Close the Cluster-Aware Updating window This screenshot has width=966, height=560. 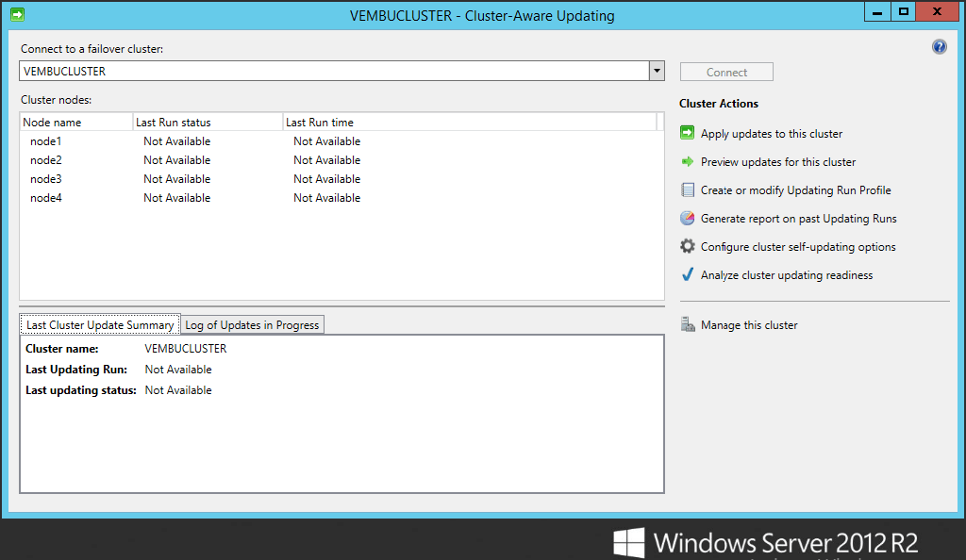(x=937, y=11)
